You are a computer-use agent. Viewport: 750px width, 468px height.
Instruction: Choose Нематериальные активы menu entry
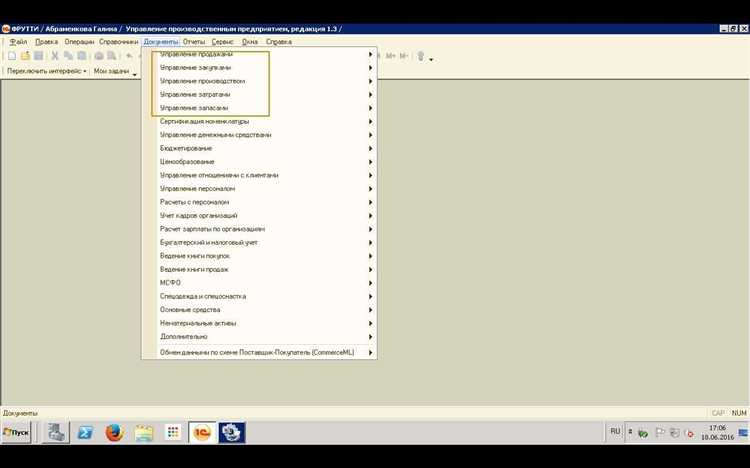click(x=259, y=323)
